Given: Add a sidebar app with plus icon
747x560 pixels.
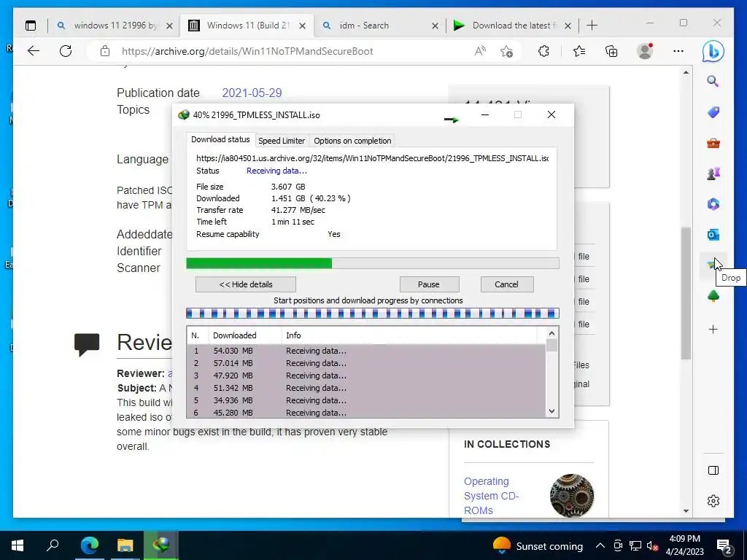Looking at the screenshot, I should [x=713, y=329].
